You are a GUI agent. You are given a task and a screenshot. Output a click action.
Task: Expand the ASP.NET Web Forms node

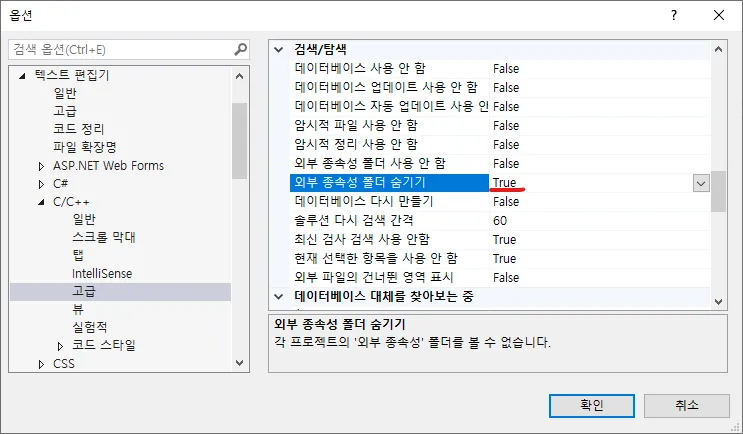(41, 166)
